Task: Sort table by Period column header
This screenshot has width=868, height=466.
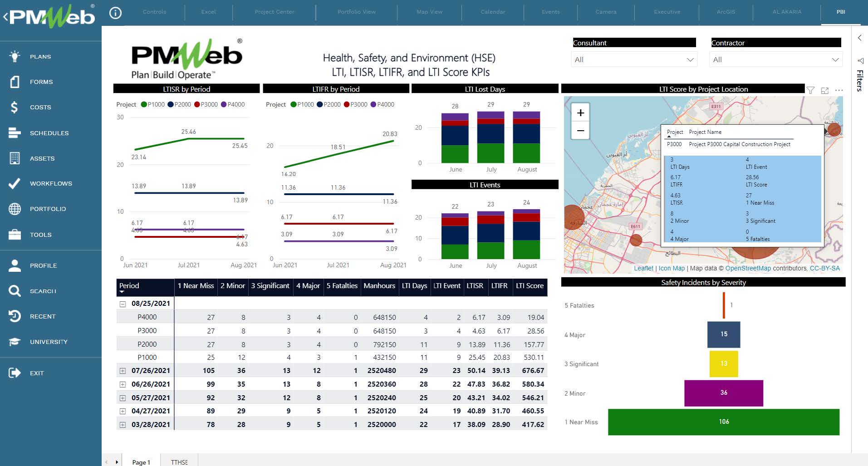Action: pos(145,287)
